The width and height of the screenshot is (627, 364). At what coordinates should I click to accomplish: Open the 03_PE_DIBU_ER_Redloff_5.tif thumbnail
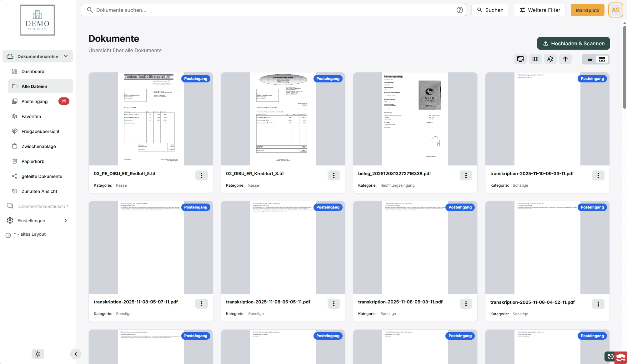[x=151, y=119]
